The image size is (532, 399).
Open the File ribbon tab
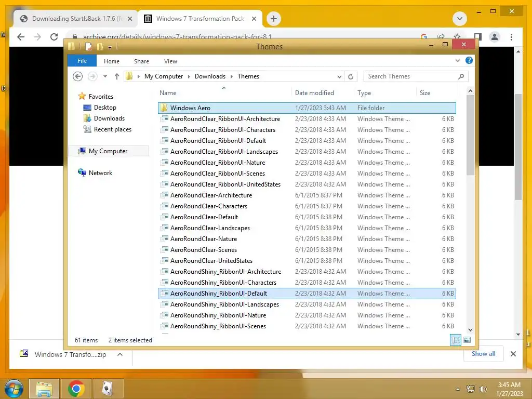pyautogui.click(x=82, y=61)
